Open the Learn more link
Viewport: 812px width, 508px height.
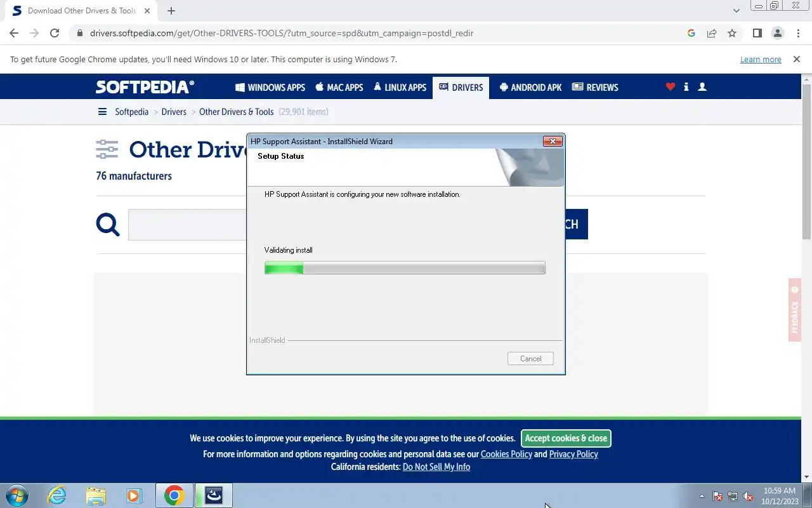coord(761,59)
